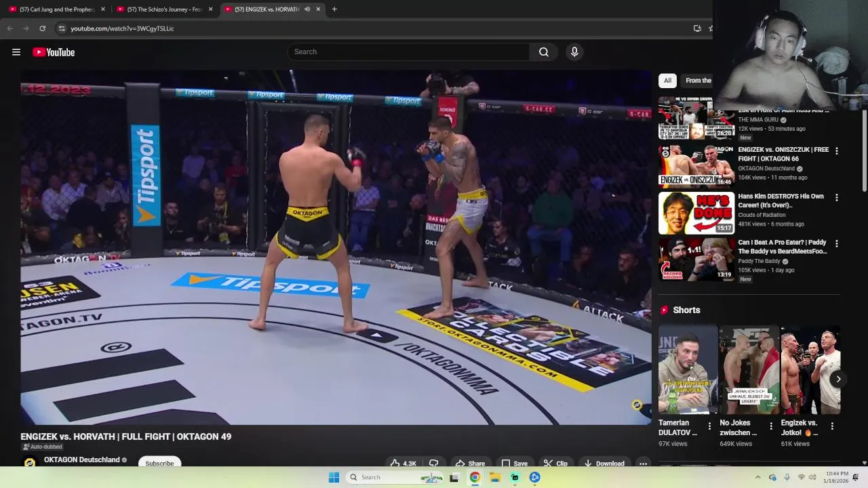
Task: Open a new browser tab with plus
Action: (x=334, y=9)
